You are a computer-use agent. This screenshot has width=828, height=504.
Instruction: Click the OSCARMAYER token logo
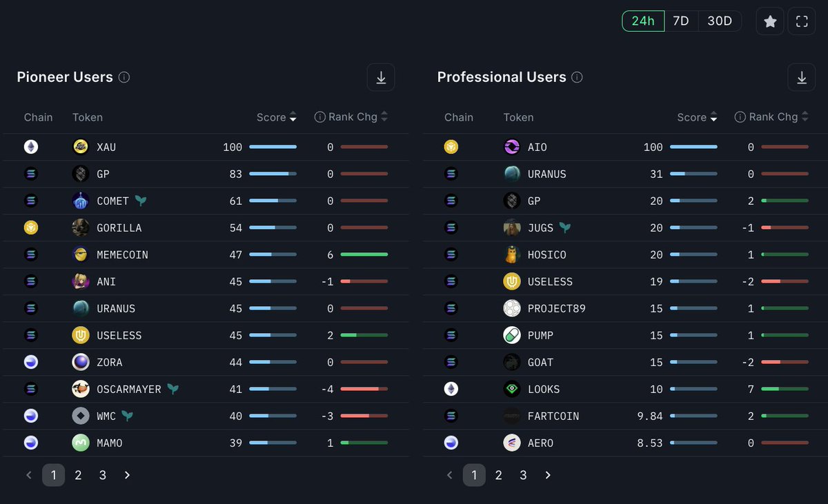click(81, 389)
